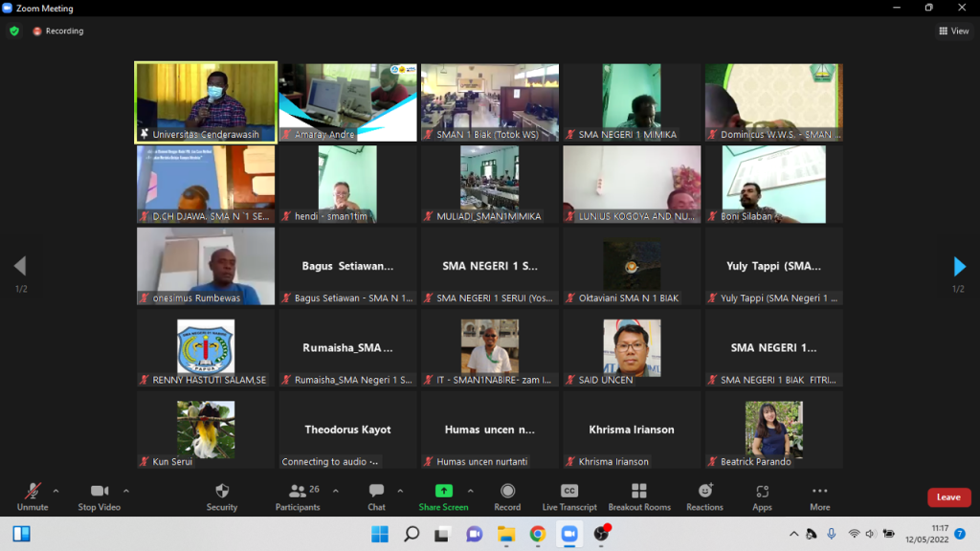The width and height of the screenshot is (980, 551).
Task: Open the View layout menu
Action: point(954,31)
